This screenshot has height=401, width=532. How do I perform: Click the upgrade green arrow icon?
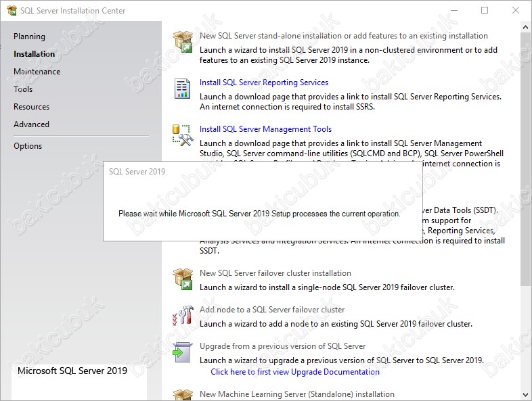coord(182,352)
